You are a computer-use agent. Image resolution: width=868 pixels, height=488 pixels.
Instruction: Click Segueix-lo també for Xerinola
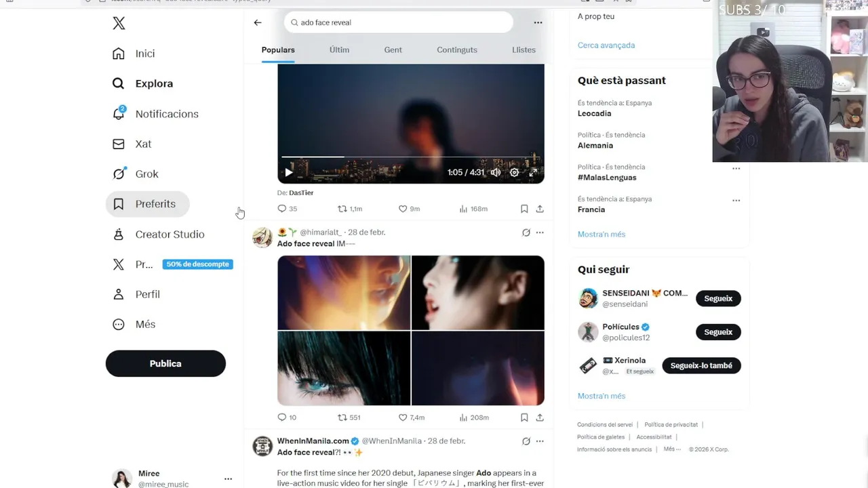pyautogui.click(x=701, y=366)
